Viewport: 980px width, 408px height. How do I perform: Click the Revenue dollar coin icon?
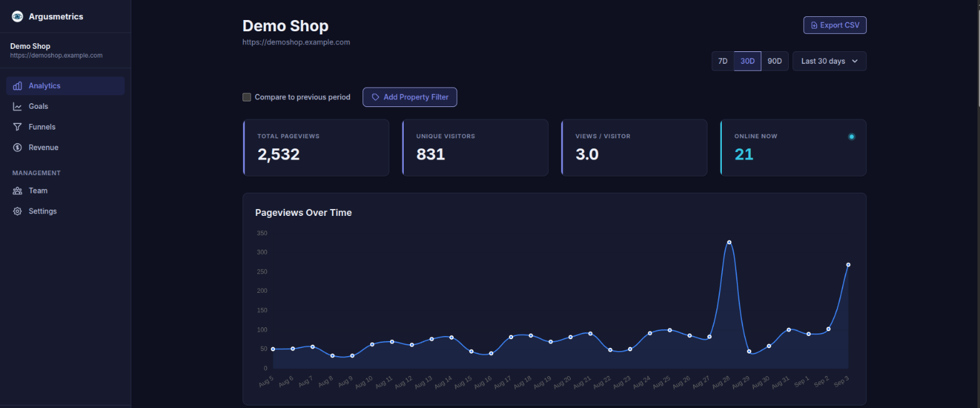point(17,148)
